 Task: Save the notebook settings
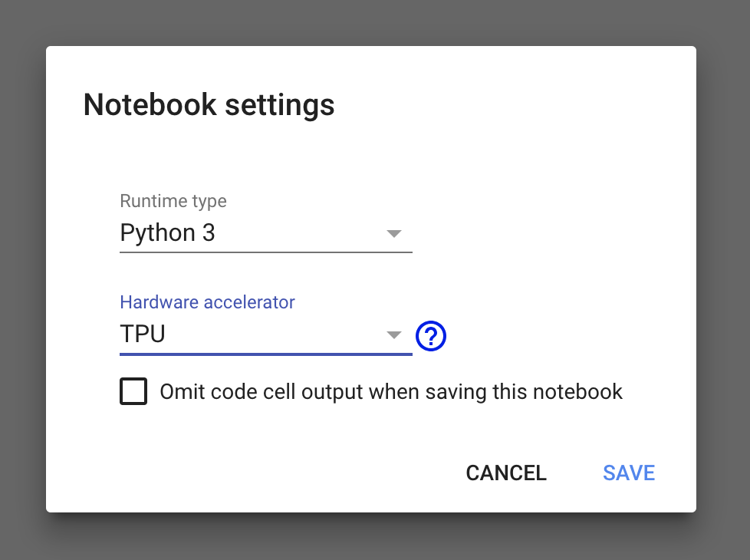[629, 473]
